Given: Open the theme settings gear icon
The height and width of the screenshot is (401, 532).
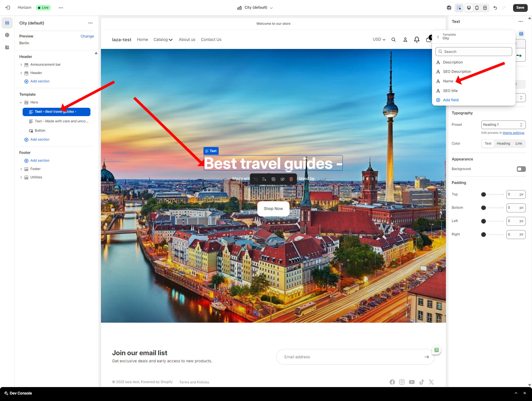Looking at the screenshot, I should tap(7, 35).
